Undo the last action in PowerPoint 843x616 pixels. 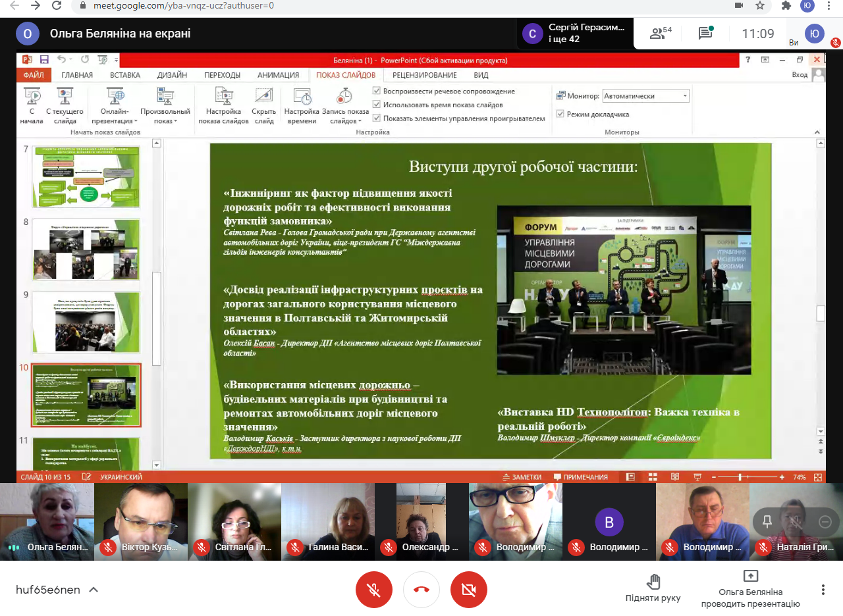(61, 59)
